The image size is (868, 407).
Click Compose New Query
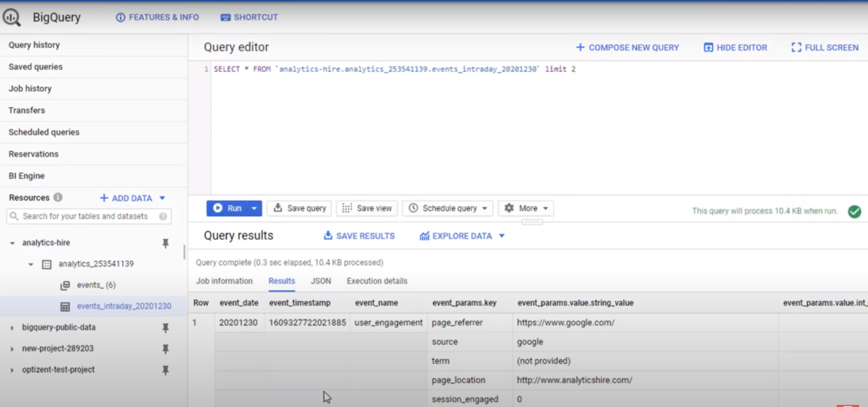click(x=627, y=47)
